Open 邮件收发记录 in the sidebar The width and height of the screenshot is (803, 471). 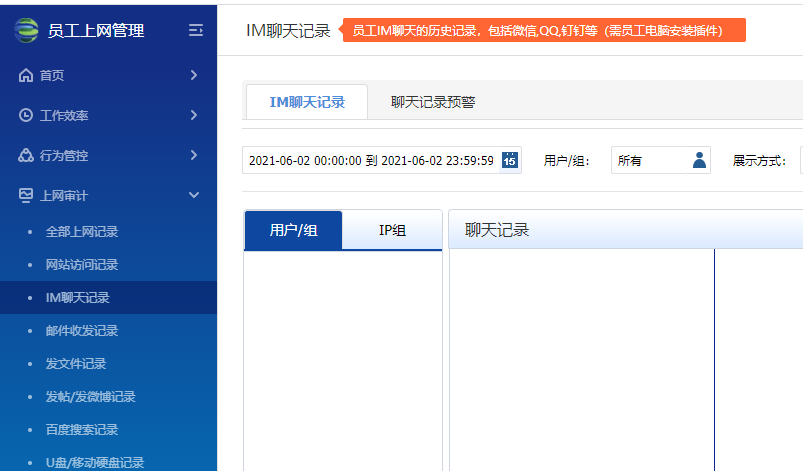pos(82,331)
